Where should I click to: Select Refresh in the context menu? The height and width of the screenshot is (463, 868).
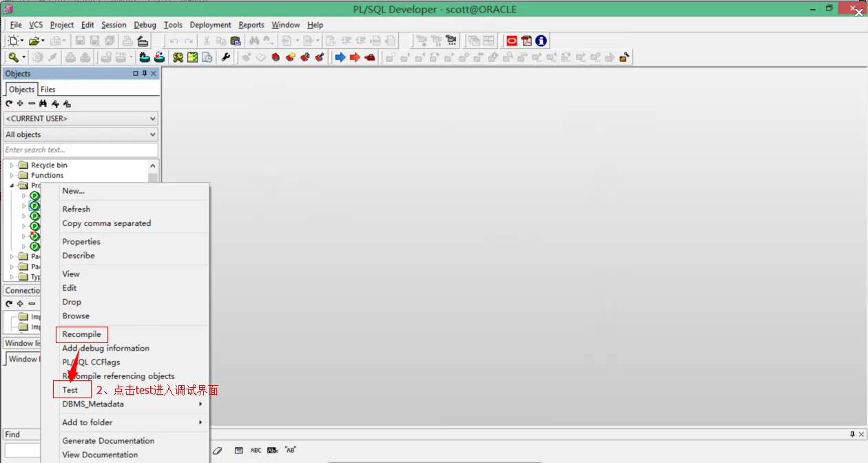point(76,209)
